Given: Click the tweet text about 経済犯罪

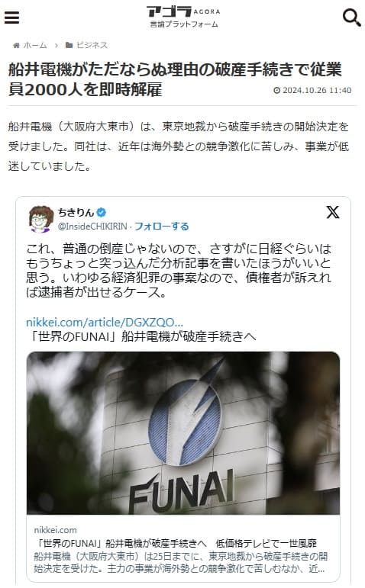Looking at the screenshot, I should tap(179, 271).
